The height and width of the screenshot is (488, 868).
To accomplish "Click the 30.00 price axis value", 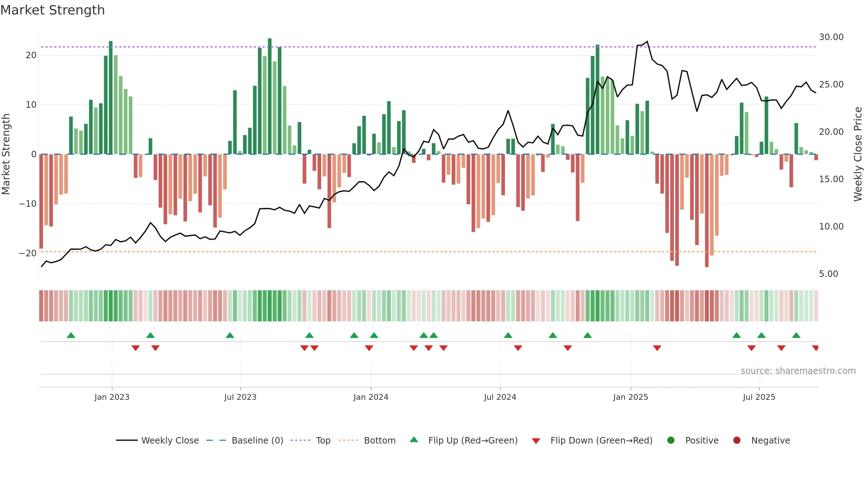I will (x=831, y=37).
